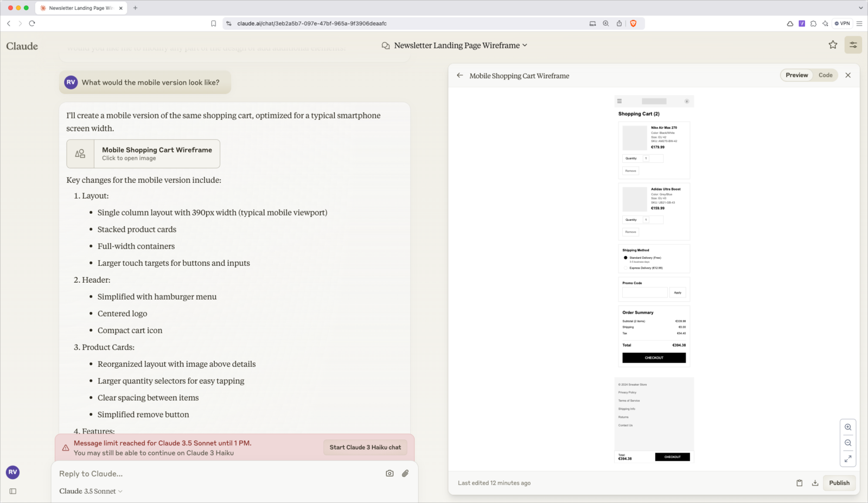Screen dimensions: 868x503
Task: Zoom in on the artifact preview
Action: coord(848,427)
